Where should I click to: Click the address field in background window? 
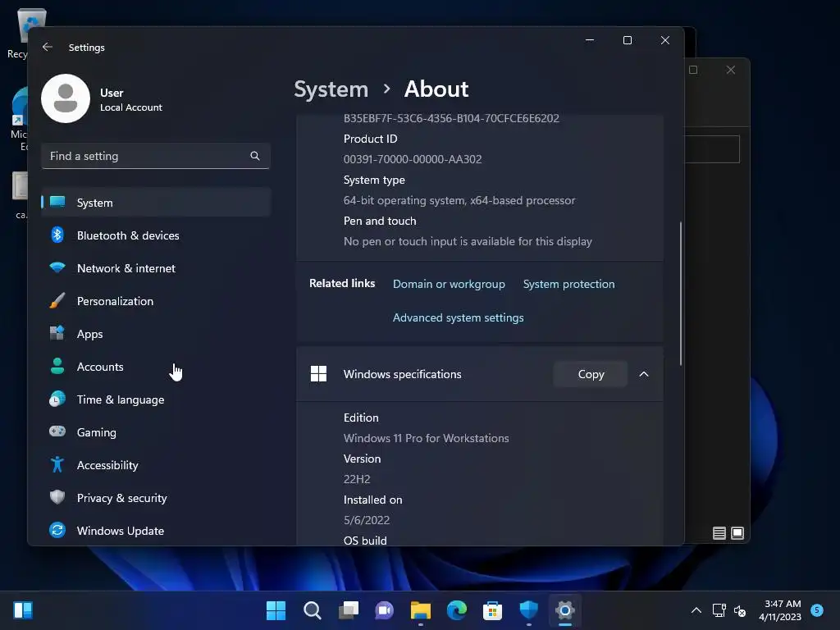[712, 148]
